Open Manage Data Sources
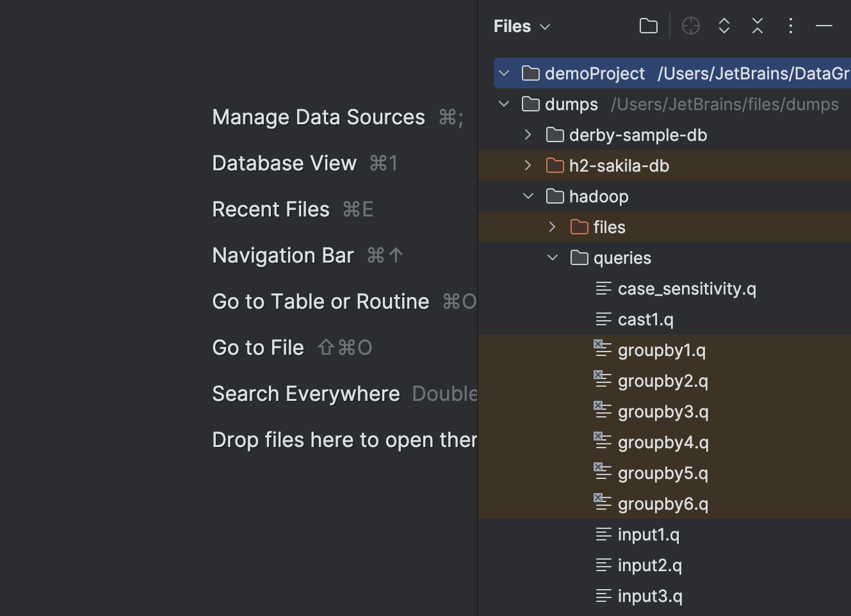 (318, 117)
